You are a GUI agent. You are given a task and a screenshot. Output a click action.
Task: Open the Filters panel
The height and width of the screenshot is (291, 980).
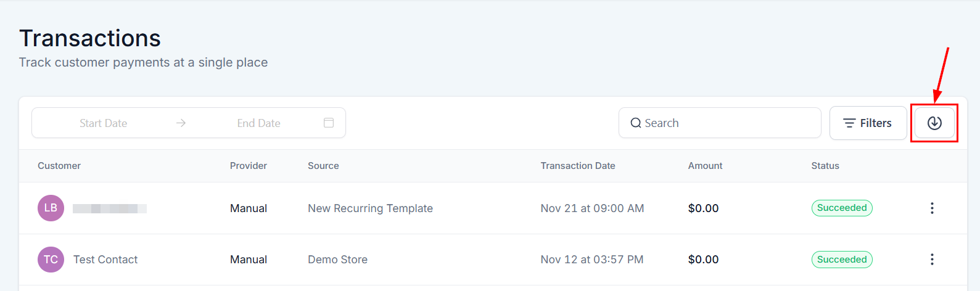tap(868, 123)
